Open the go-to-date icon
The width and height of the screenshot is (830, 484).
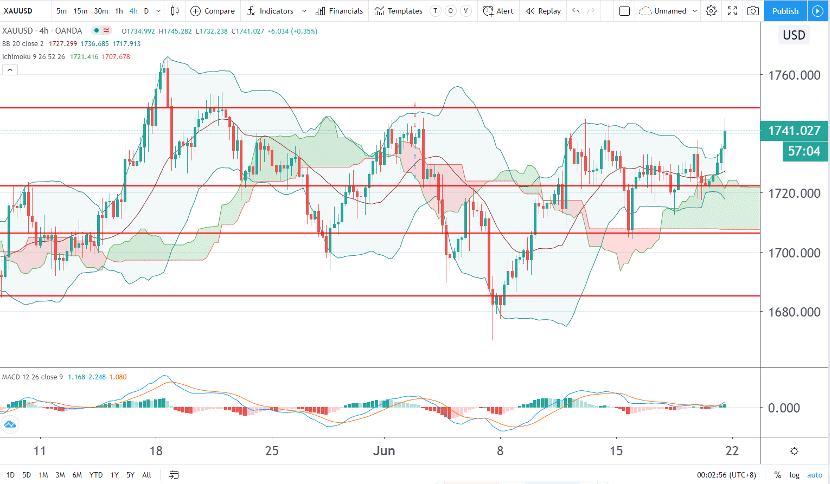pyautogui.click(x=174, y=475)
